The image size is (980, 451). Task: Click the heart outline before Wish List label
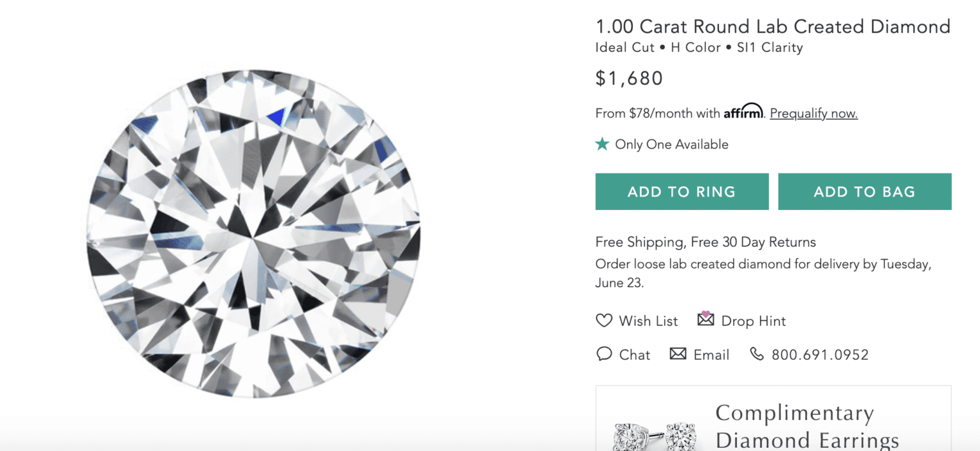coord(604,321)
